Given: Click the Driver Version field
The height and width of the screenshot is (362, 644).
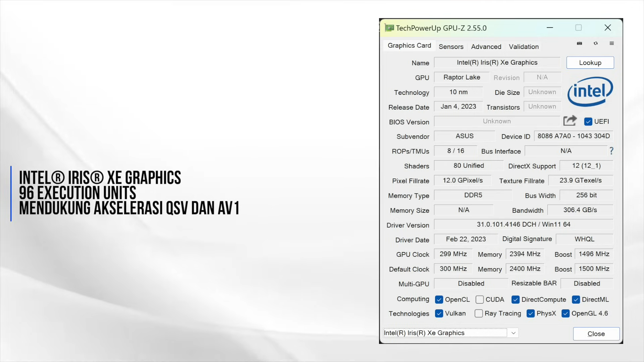Looking at the screenshot, I should click(x=524, y=224).
